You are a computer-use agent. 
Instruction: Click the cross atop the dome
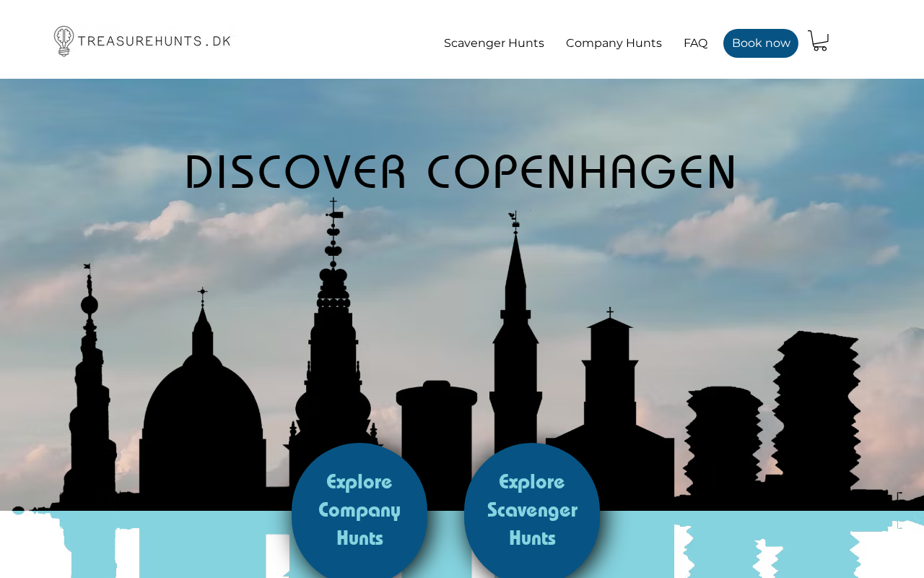point(203,296)
